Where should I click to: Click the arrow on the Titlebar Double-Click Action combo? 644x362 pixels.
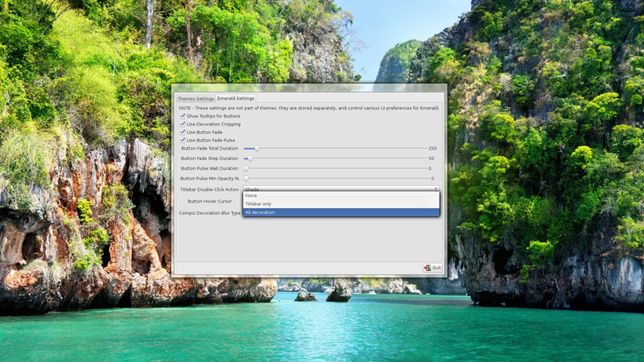(436, 188)
